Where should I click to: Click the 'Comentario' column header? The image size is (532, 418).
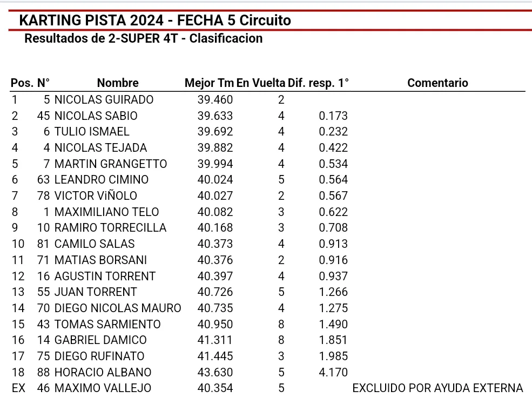coord(437,83)
